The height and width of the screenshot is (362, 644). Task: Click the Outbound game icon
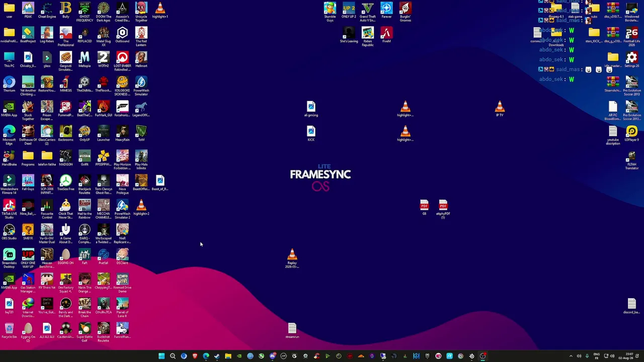pyautogui.click(x=122, y=35)
